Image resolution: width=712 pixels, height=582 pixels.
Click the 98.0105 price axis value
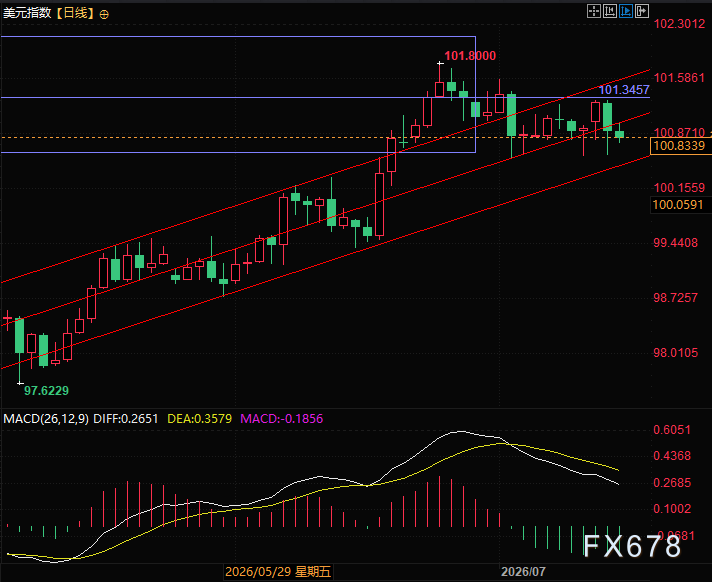[675, 353]
